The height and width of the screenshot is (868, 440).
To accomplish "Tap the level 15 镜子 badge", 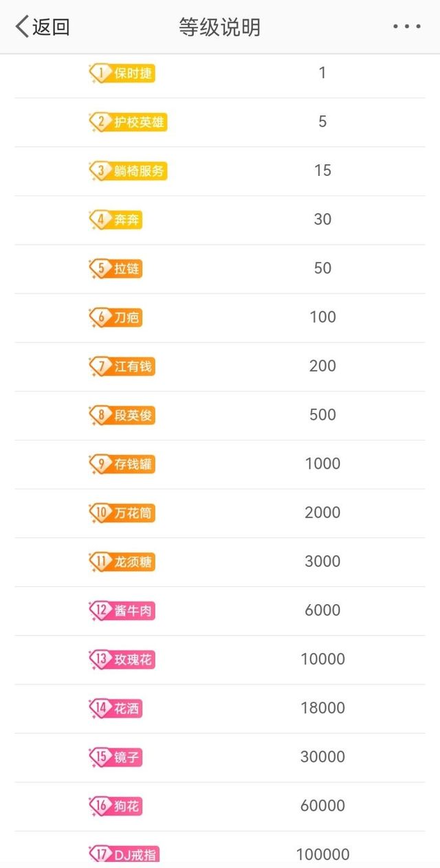I will [x=115, y=757].
